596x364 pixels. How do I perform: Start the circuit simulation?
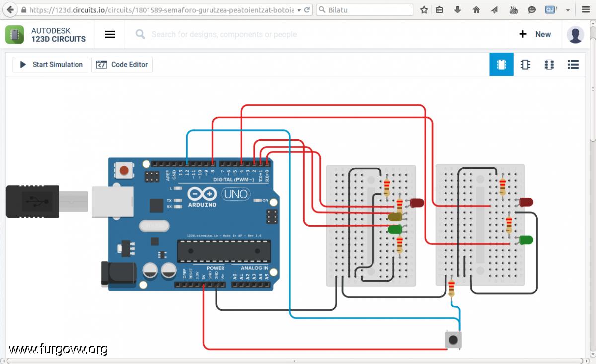pyautogui.click(x=51, y=64)
